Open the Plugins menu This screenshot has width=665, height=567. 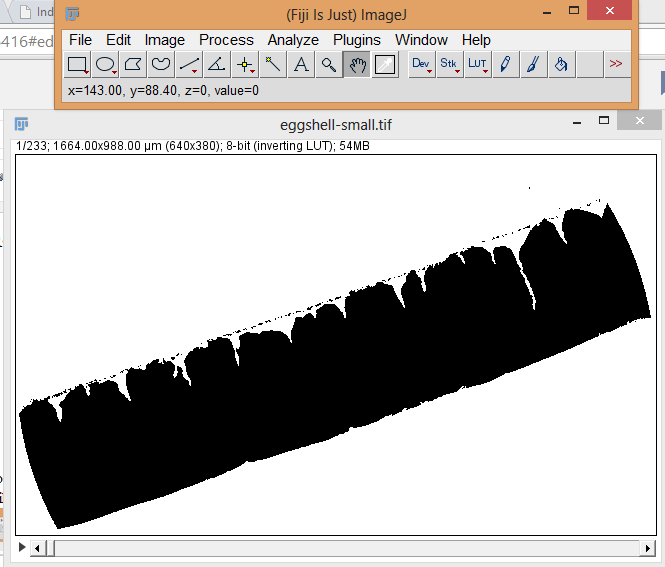click(357, 40)
